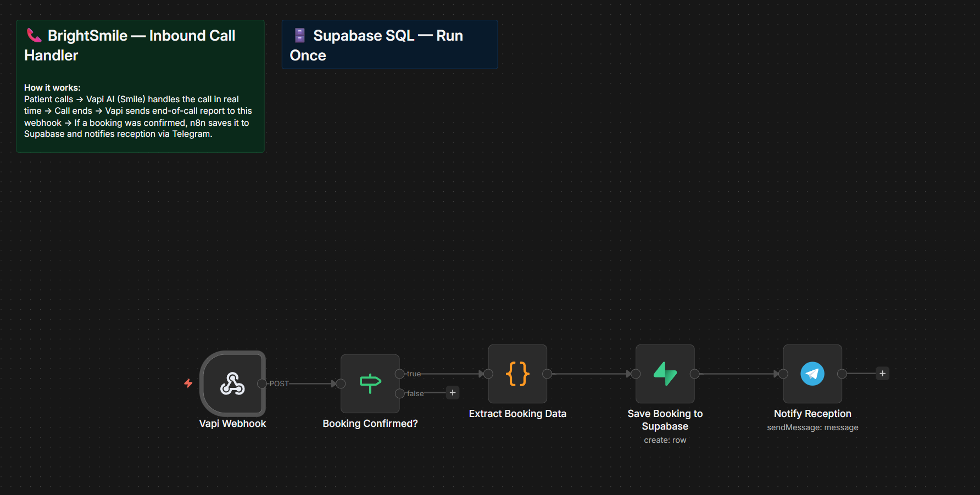Select the Extract Booking Data code node
The width and height of the screenshot is (980, 495).
pos(517,374)
